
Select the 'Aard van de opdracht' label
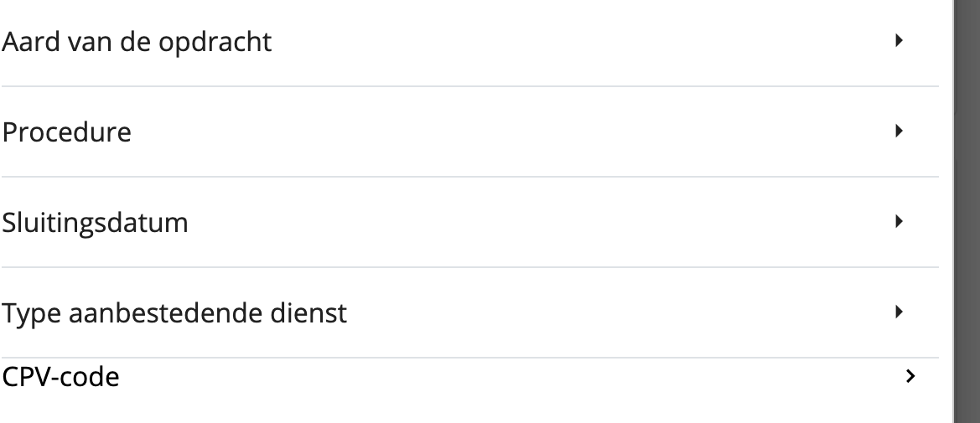point(137,43)
